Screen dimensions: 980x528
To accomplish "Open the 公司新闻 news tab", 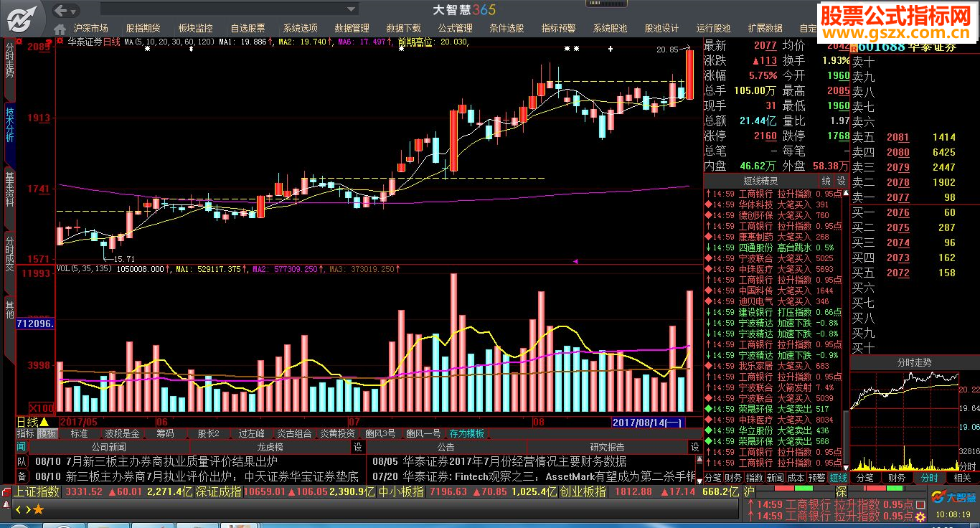I will pyautogui.click(x=108, y=447).
